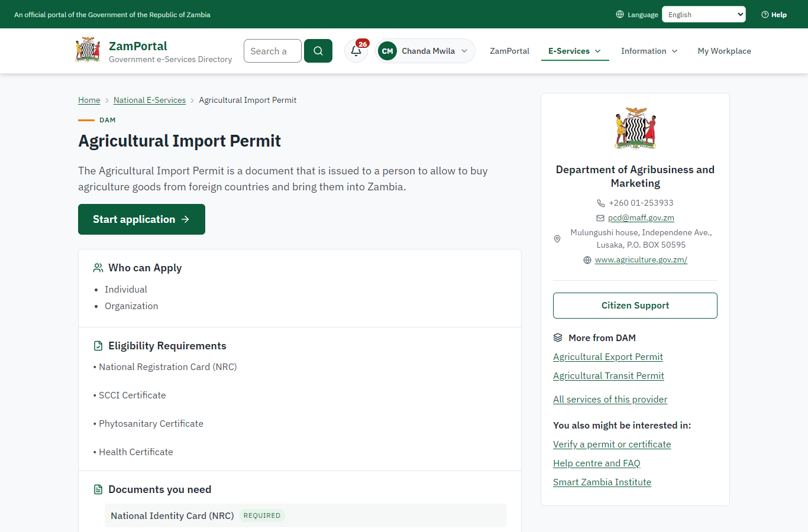This screenshot has width=808, height=532.
Task: Click the envelope icon beside the email
Action: coord(600,218)
